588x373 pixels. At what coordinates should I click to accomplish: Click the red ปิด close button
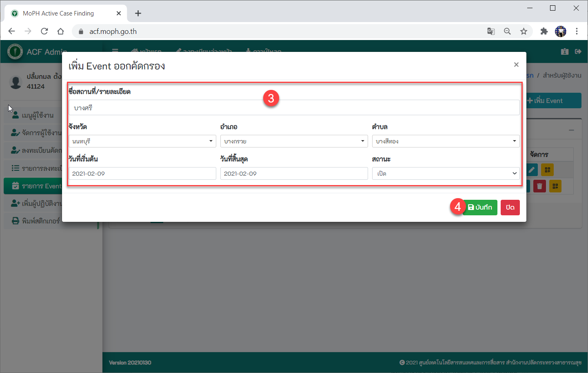510,208
